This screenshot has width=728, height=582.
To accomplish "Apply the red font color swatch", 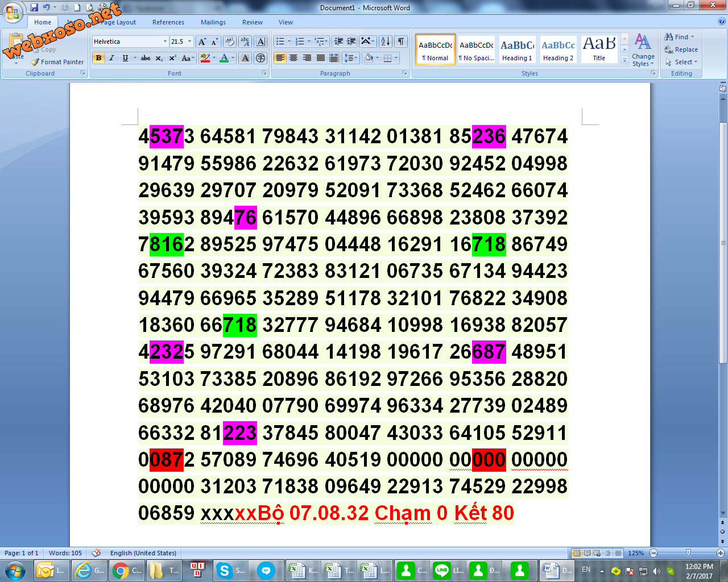I will [224, 58].
